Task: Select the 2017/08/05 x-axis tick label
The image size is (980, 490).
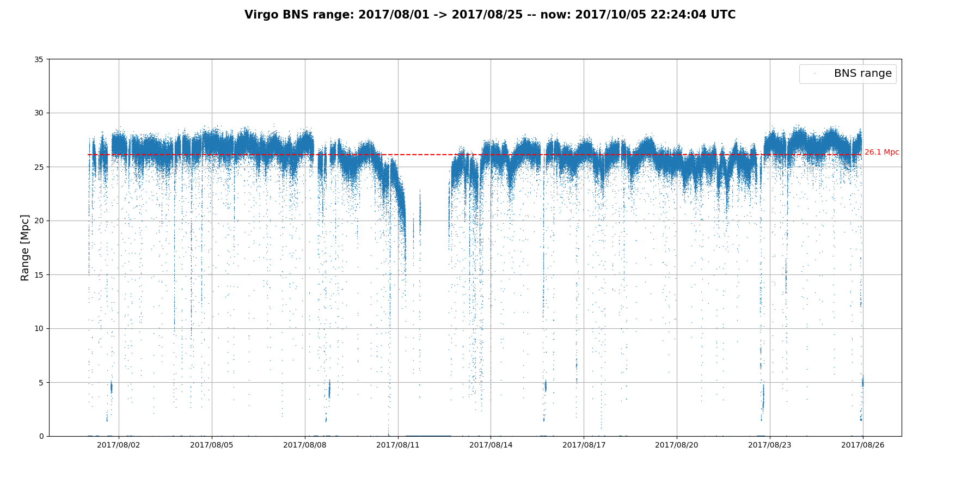Action: tap(212, 445)
